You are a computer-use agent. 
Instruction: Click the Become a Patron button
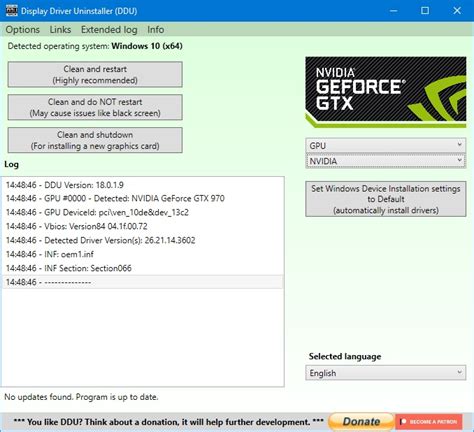click(x=429, y=422)
